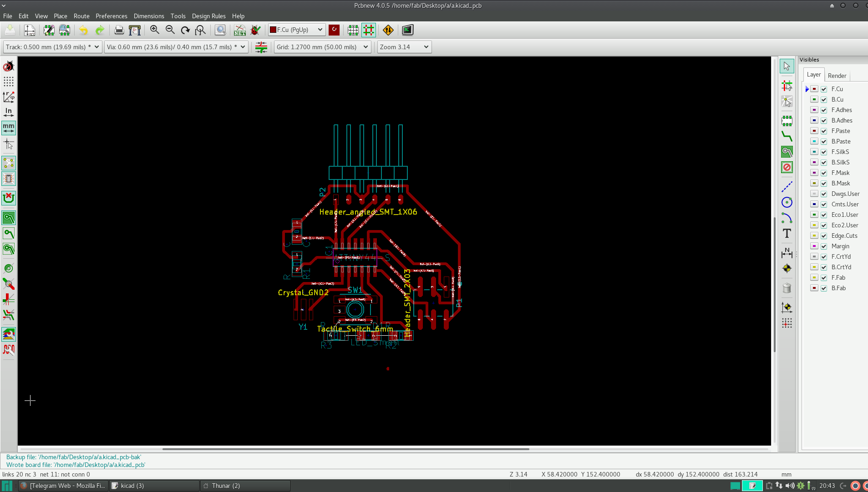The image size is (868, 492).
Task: Switch to the Render tab
Action: [837, 76]
